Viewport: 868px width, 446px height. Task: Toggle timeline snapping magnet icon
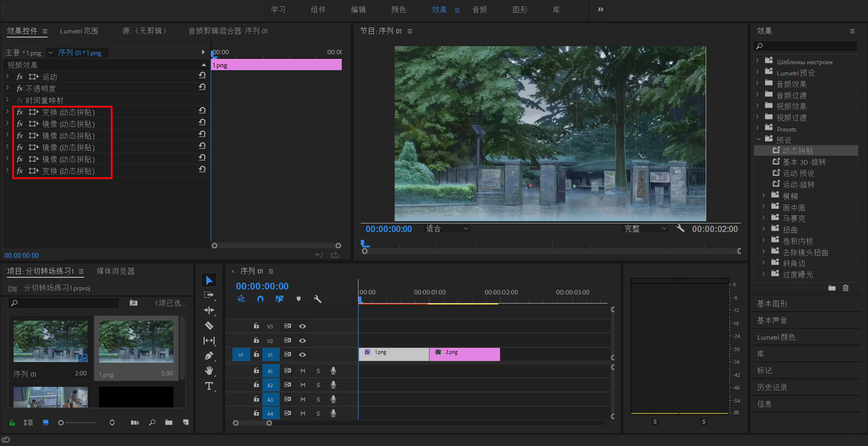click(x=260, y=299)
